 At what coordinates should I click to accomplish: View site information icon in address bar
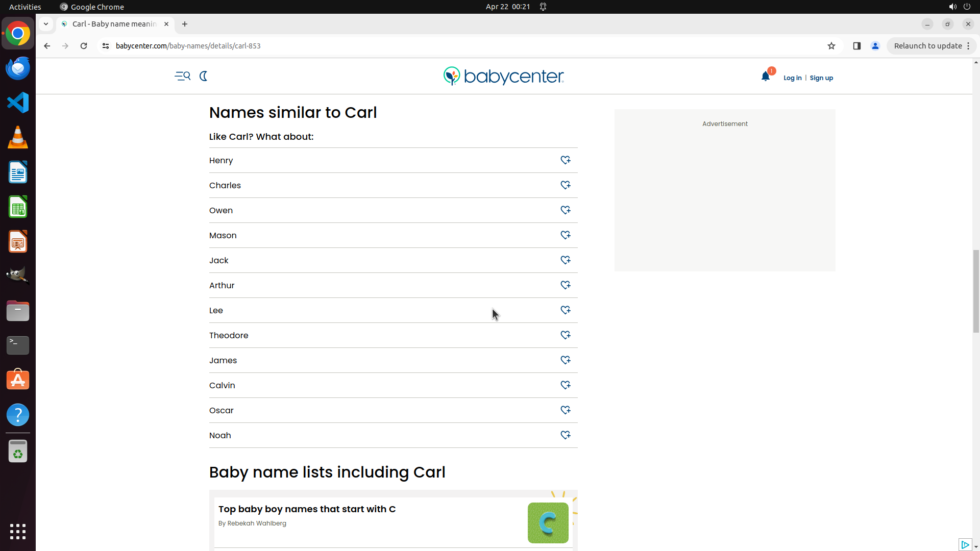(106, 46)
